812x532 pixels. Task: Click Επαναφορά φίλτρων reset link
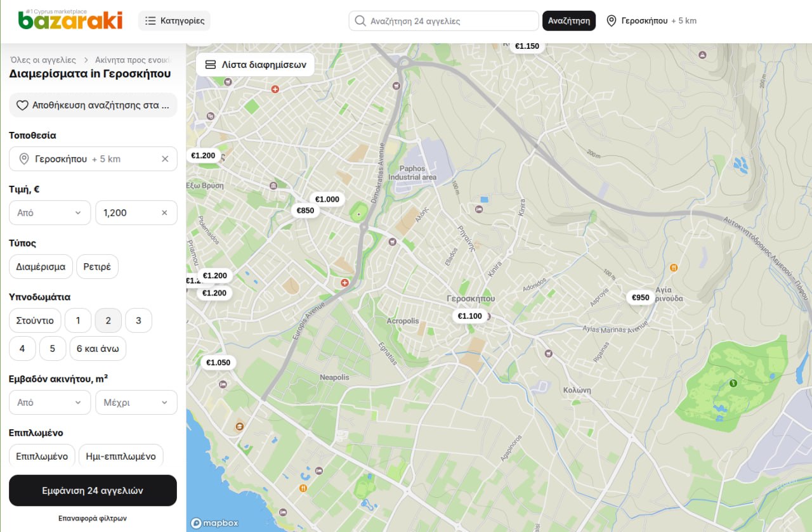click(x=93, y=518)
